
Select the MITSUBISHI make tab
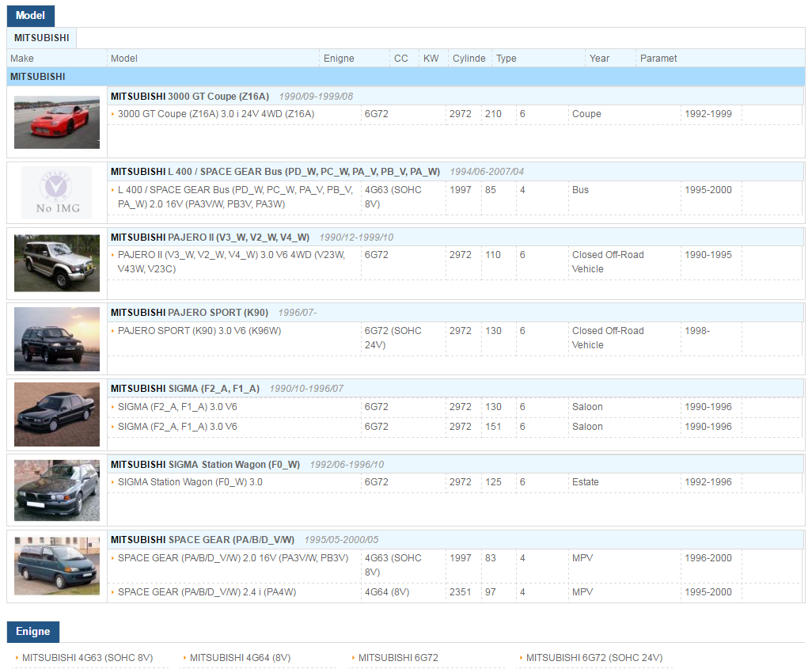[41, 38]
